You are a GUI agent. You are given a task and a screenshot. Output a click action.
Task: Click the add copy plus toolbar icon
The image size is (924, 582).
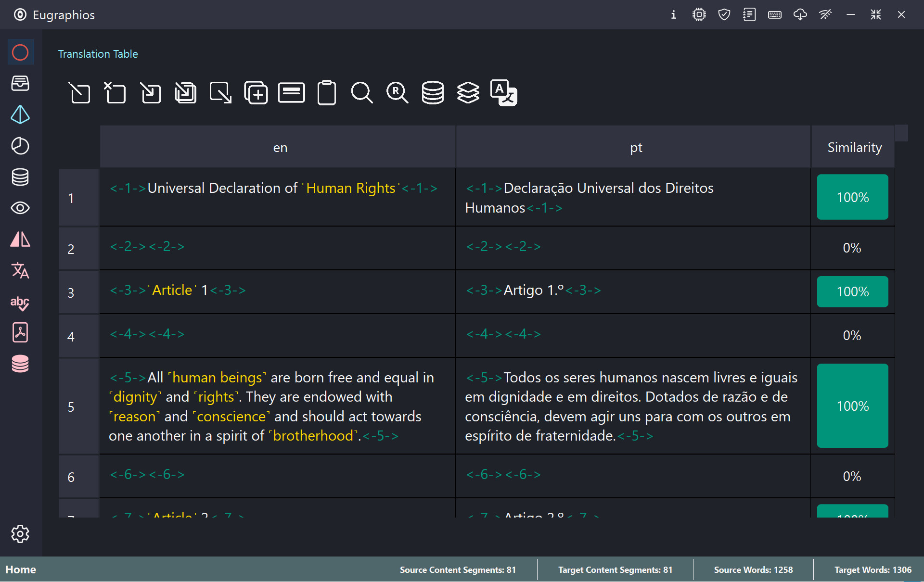[256, 93]
